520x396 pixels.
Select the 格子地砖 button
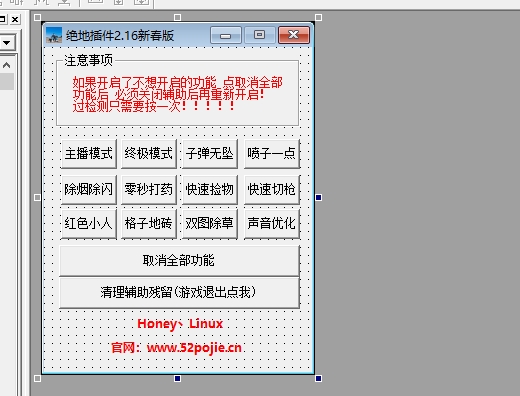click(x=149, y=224)
